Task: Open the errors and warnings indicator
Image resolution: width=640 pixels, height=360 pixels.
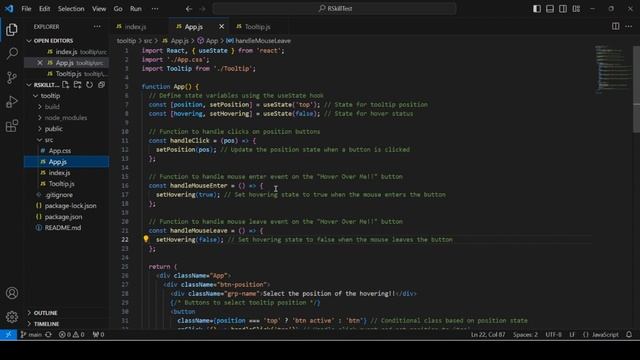Action: coord(71,335)
